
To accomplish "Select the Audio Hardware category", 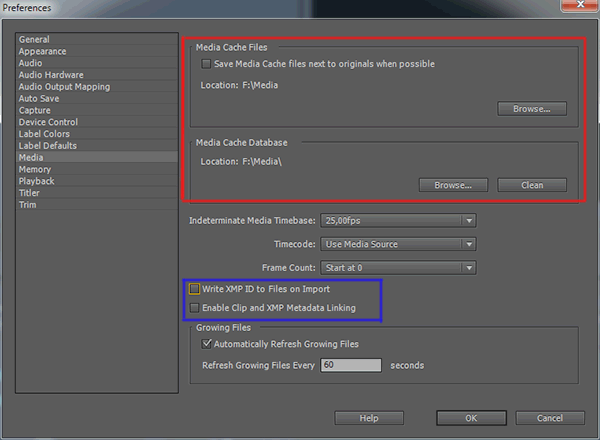I will [97, 75].
